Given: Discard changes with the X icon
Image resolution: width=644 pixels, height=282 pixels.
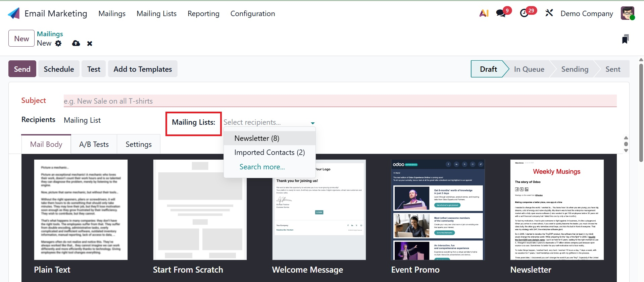Looking at the screenshot, I should click(x=90, y=44).
